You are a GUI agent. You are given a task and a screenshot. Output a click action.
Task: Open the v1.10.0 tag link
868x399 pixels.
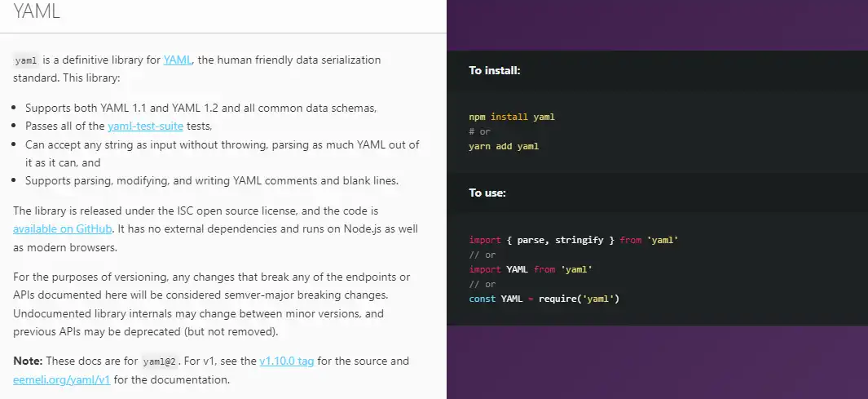[287, 361]
